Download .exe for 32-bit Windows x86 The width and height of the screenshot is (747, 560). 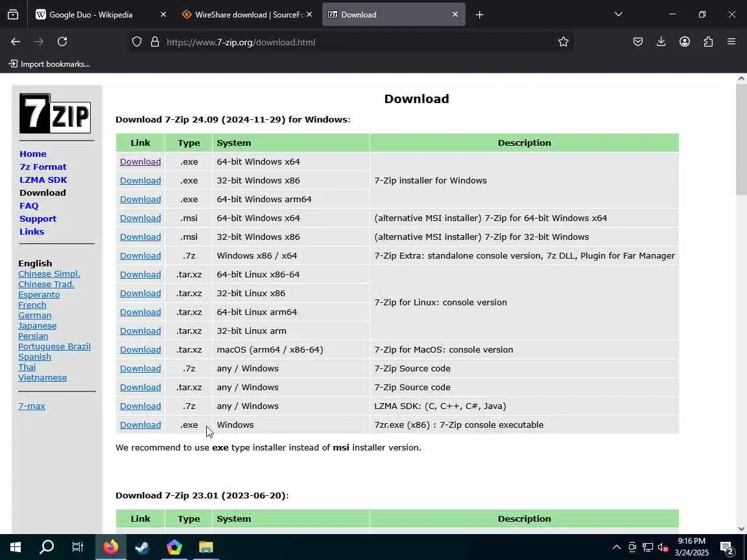[140, 180]
